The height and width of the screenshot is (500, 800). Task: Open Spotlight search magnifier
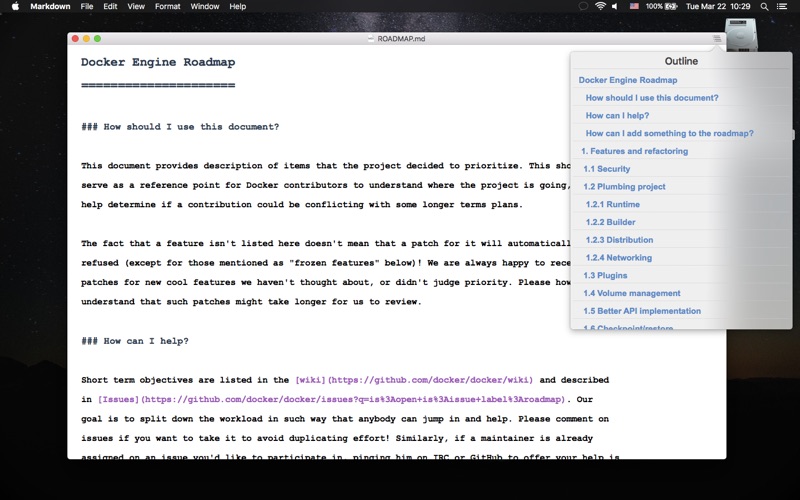(764, 6)
